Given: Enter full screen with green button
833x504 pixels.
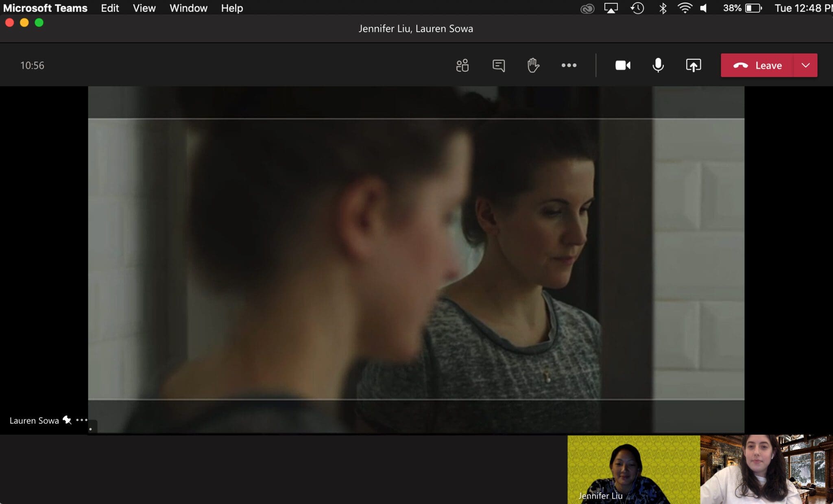Looking at the screenshot, I should point(39,23).
